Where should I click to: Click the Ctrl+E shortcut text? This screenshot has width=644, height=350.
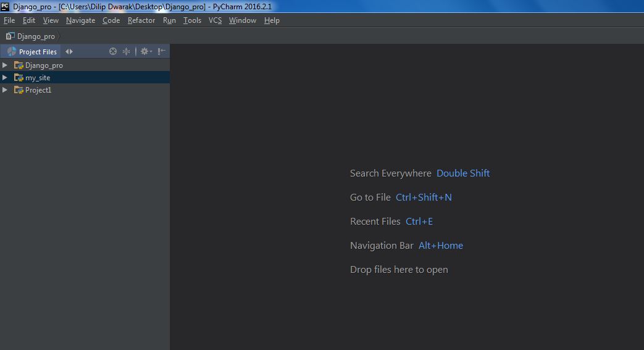pos(419,222)
